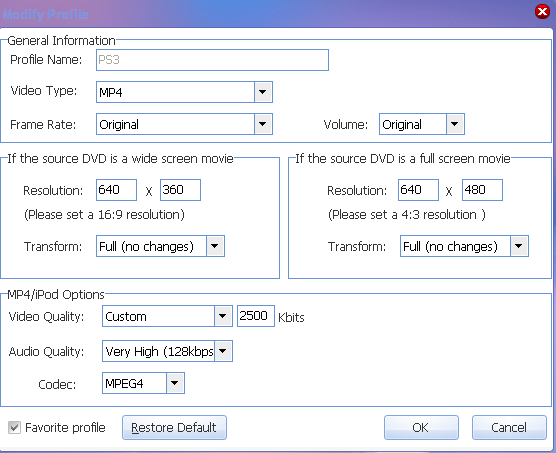Open the Video Quality dropdown showing Custom

pos(167,316)
